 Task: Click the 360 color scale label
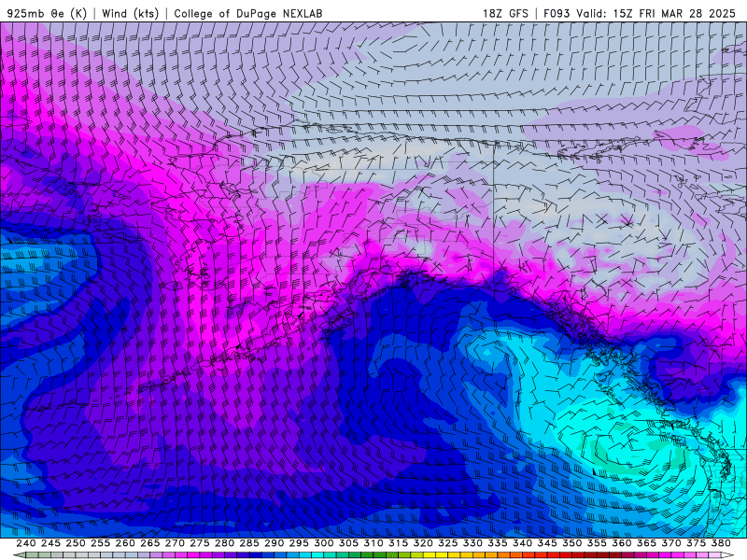coord(621,543)
